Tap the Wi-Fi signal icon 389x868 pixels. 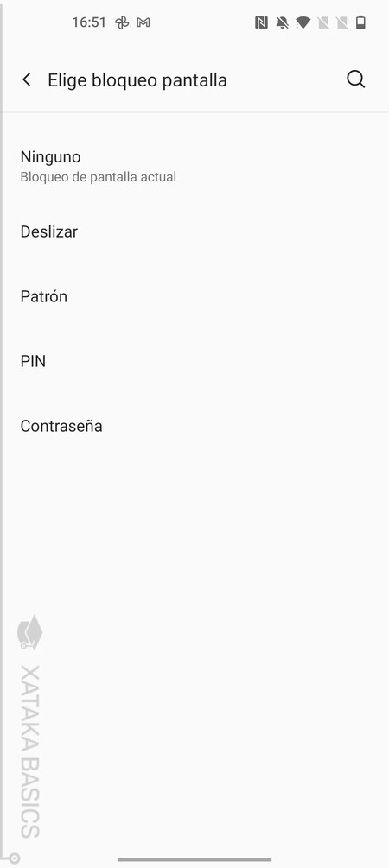click(x=303, y=22)
